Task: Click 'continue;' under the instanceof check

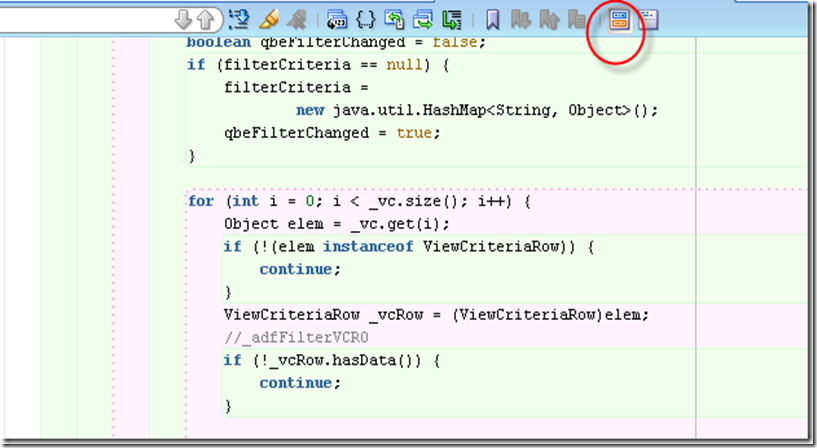Action: click(x=300, y=269)
